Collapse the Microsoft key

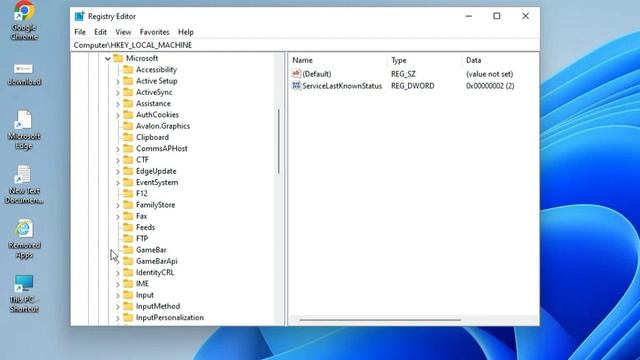108,59
